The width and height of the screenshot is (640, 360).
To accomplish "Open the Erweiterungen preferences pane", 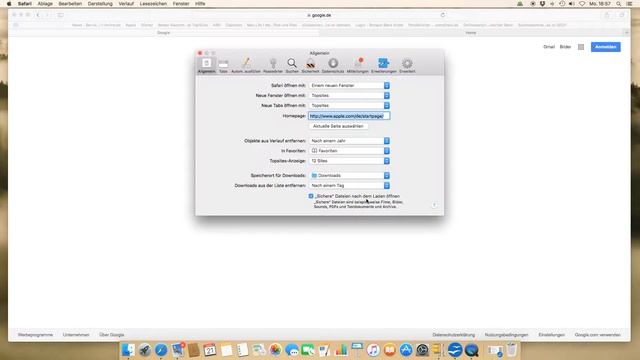I will 384,65.
